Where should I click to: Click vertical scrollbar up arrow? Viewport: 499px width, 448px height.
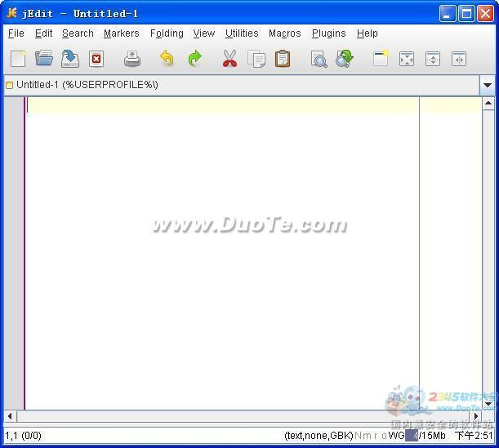(488, 103)
